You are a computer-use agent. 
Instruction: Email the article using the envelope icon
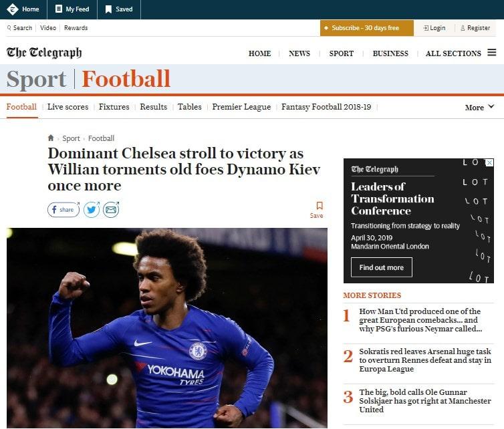111,210
